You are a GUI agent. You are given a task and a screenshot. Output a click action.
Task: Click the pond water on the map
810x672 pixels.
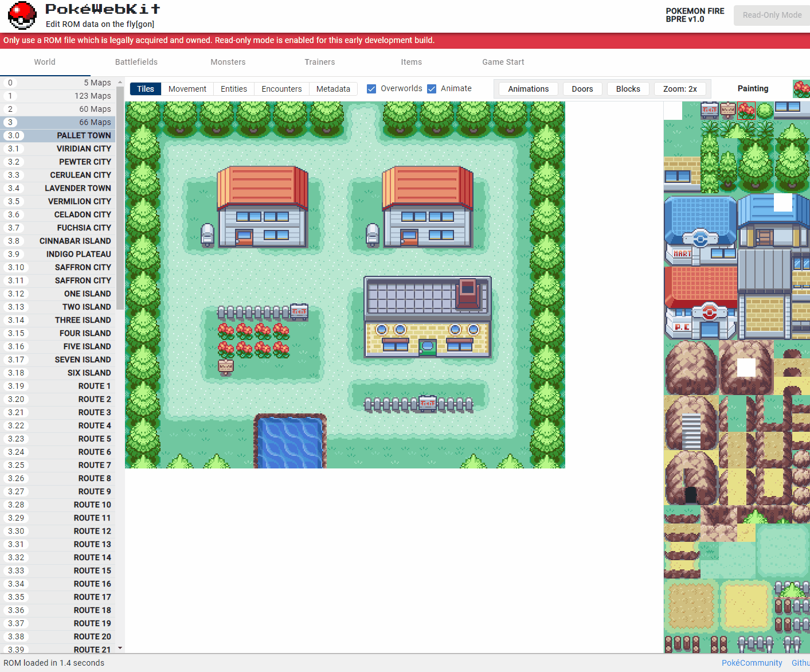[x=290, y=442]
